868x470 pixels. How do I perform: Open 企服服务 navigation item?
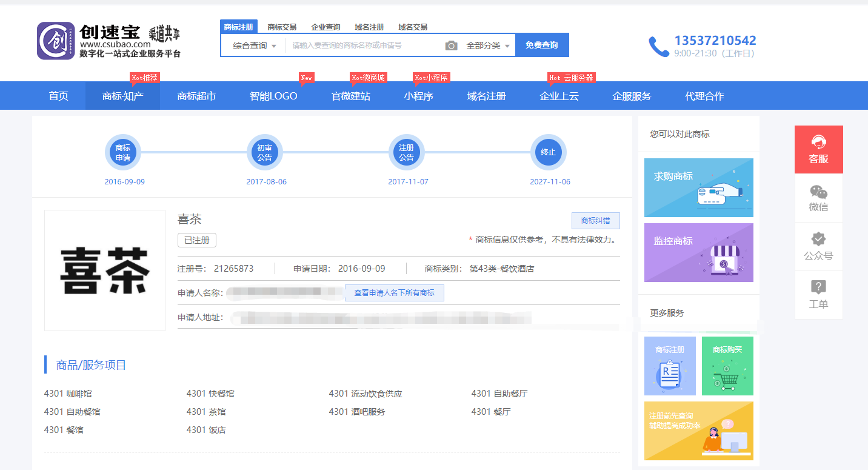pyautogui.click(x=632, y=96)
